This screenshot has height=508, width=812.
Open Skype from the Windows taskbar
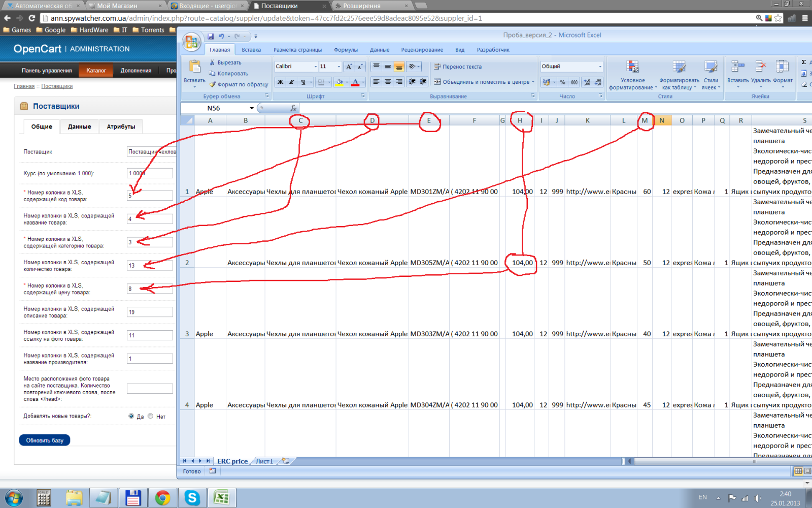[x=192, y=498]
